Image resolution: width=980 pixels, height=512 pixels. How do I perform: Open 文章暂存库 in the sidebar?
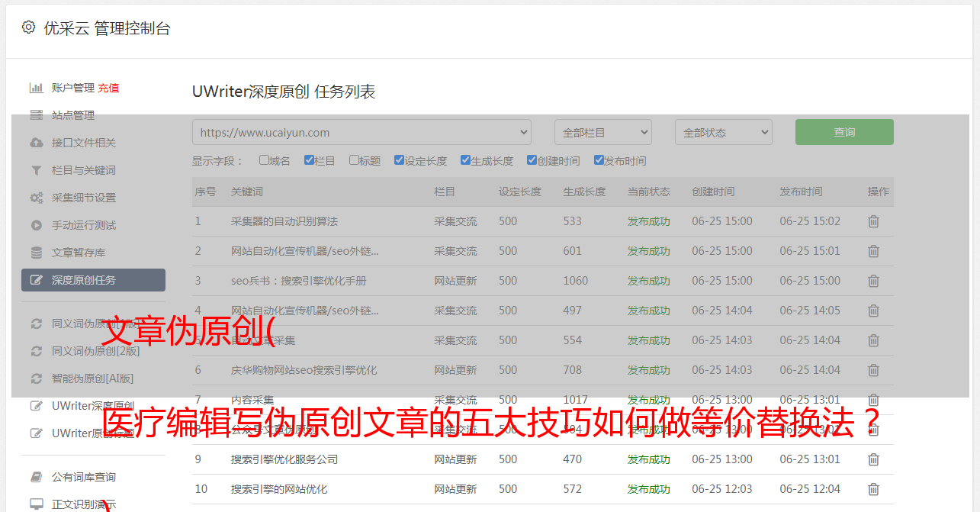(79, 253)
